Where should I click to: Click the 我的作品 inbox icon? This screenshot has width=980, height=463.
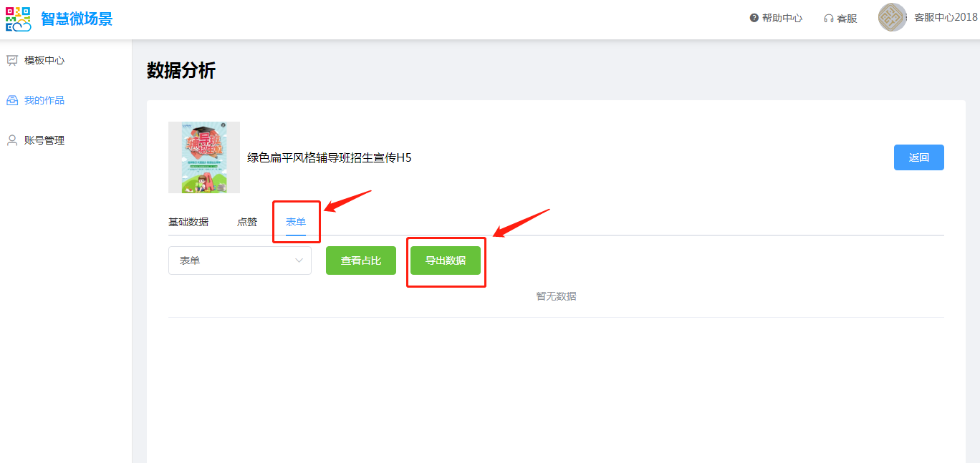pos(12,101)
